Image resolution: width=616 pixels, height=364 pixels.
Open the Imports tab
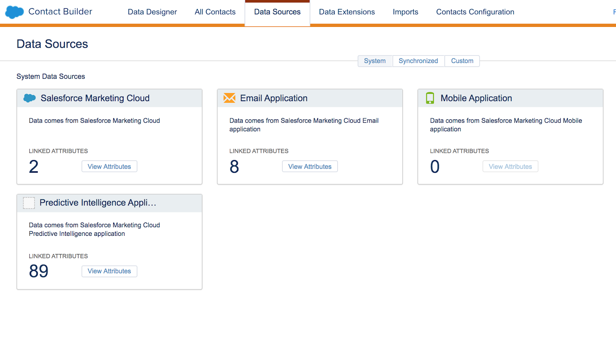click(x=405, y=12)
